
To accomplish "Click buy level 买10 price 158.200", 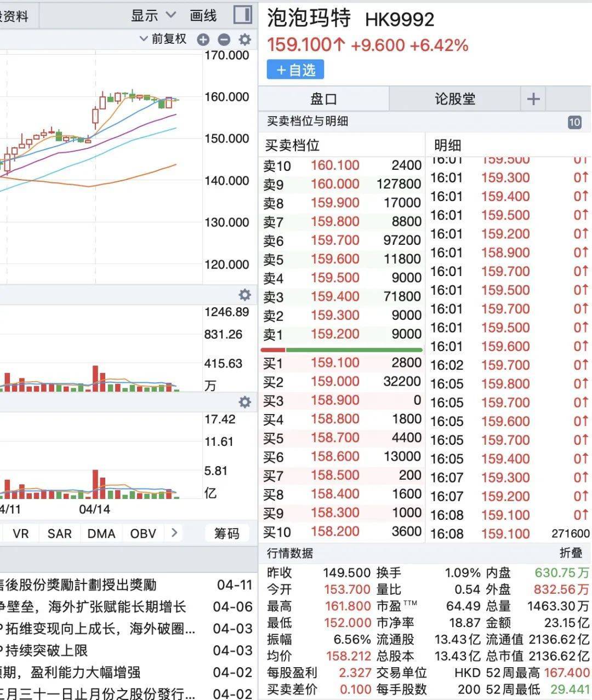I will pyautogui.click(x=335, y=531).
